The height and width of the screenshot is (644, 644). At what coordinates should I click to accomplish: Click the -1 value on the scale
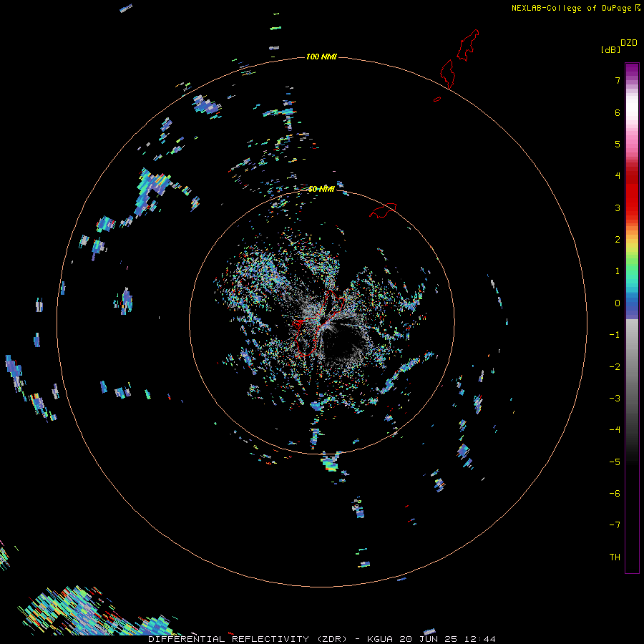pos(615,335)
